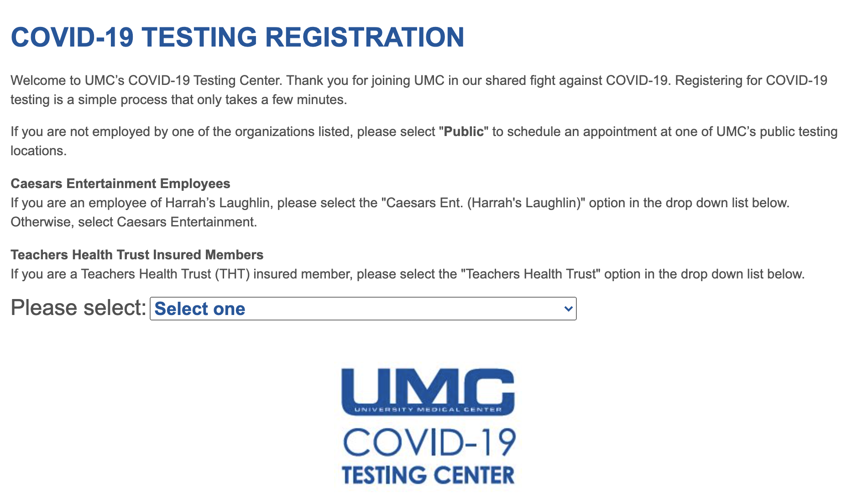This screenshot has width=868, height=504.
Task: Click "public testing" in the second paragraph
Action: tap(799, 131)
